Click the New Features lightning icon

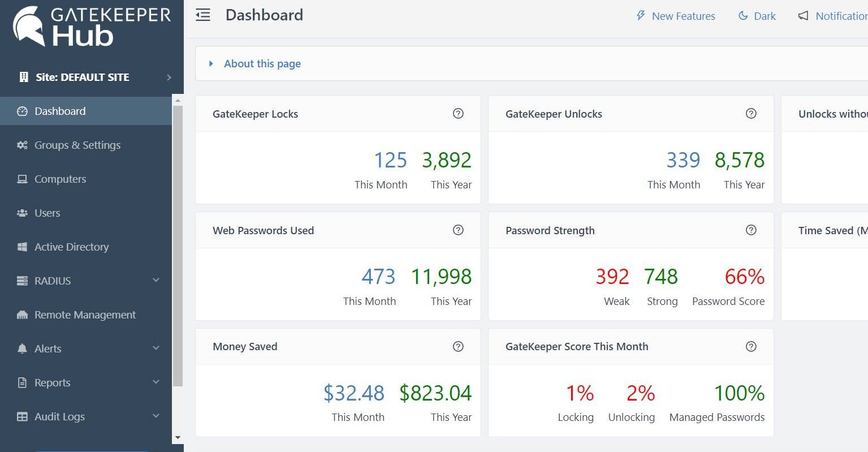[x=640, y=16]
